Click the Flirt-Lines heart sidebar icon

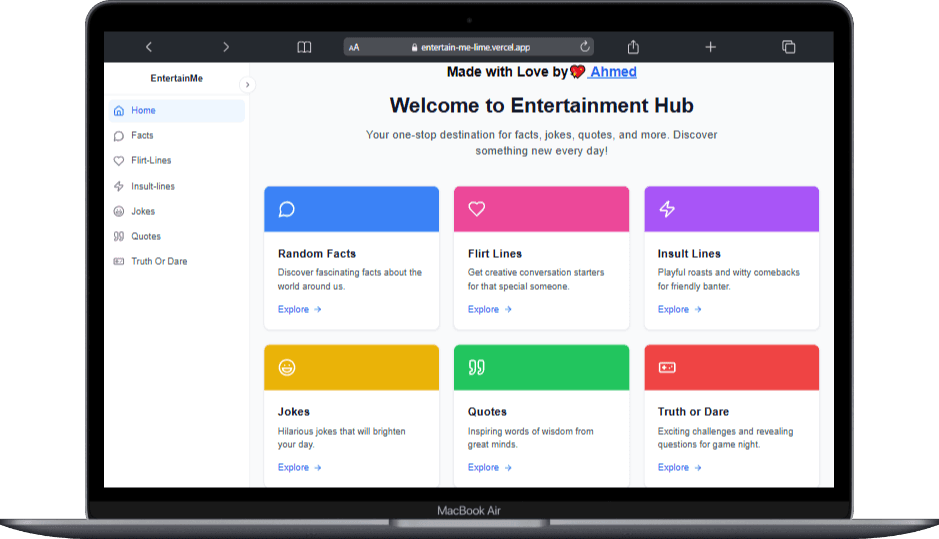click(119, 161)
